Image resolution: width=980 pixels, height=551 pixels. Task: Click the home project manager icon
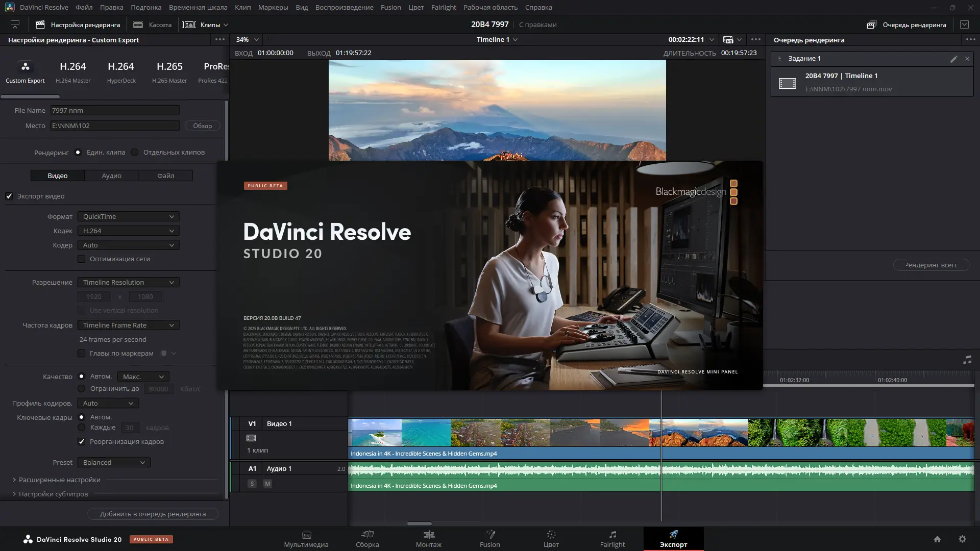(937, 539)
